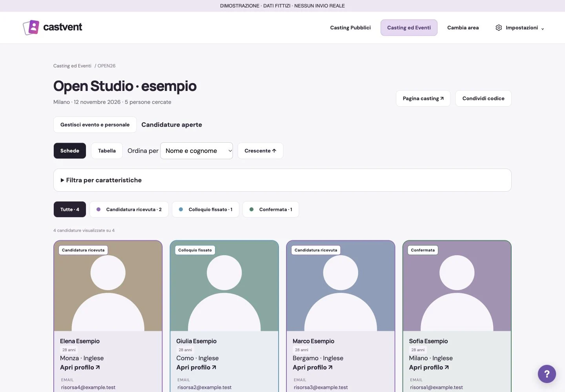The width and height of the screenshot is (565, 392).
Task: Click the castvent logo icon
Action: pyautogui.click(x=31, y=27)
